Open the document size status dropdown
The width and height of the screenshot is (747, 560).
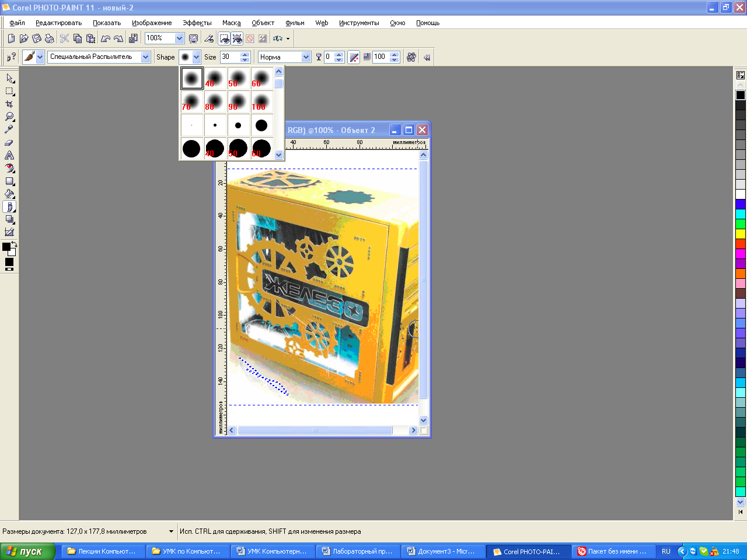(x=171, y=531)
